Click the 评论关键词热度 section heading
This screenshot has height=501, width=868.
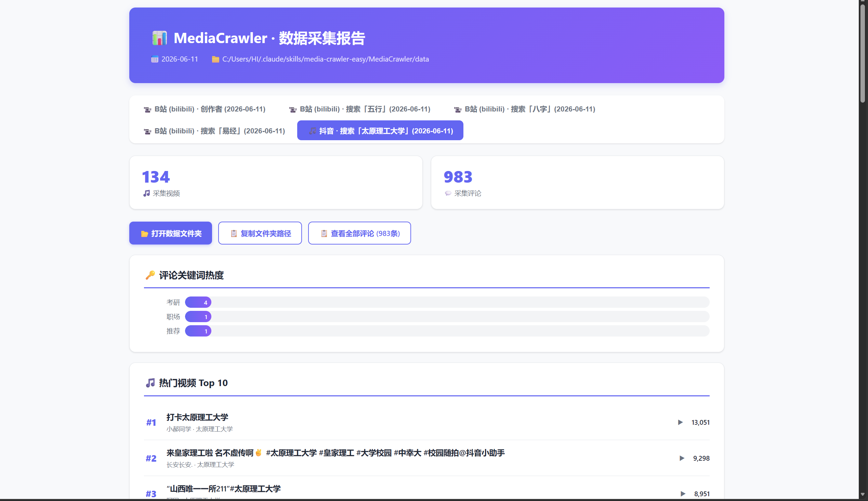191,275
